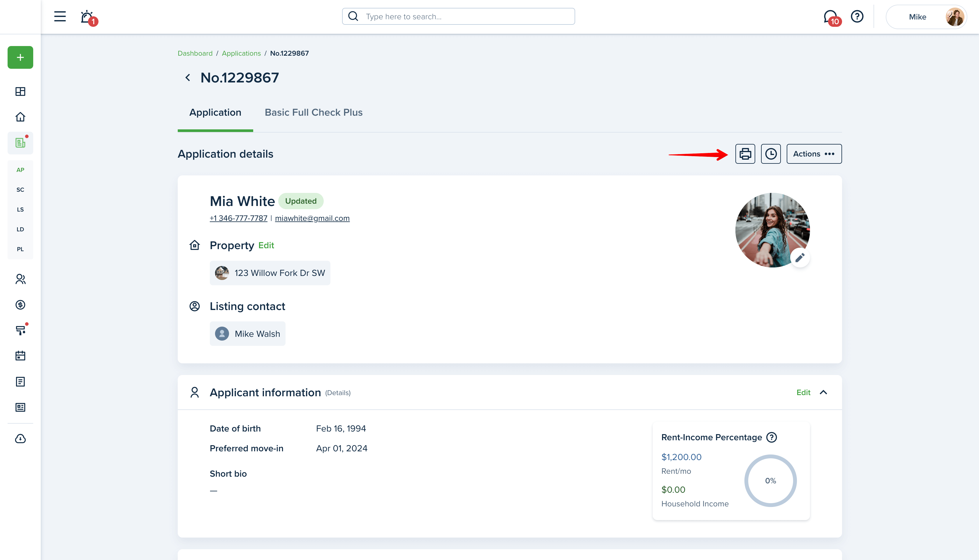This screenshot has width=979, height=560.
Task: Edit profile photo with pencil icon
Action: (x=800, y=257)
